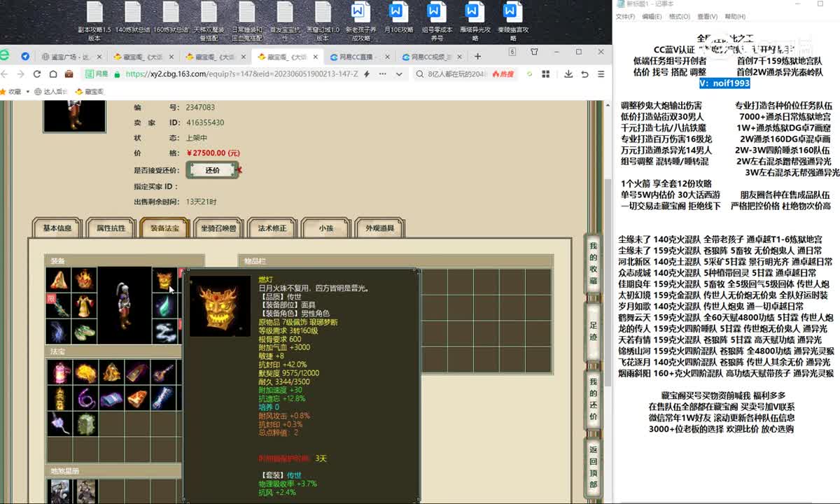840x504 pixels.
Task: Click 我的收藏 side button
Action: click(593, 264)
